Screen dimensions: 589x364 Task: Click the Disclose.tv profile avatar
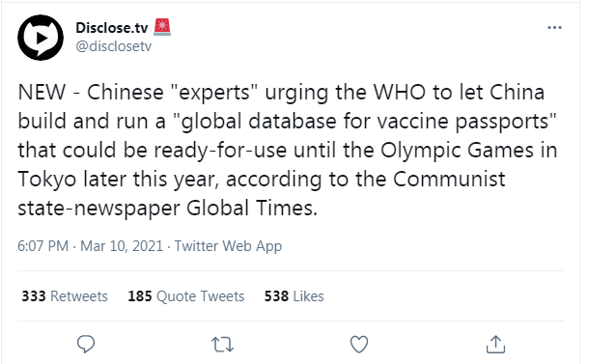pyautogui.click(x=41, y=38)
